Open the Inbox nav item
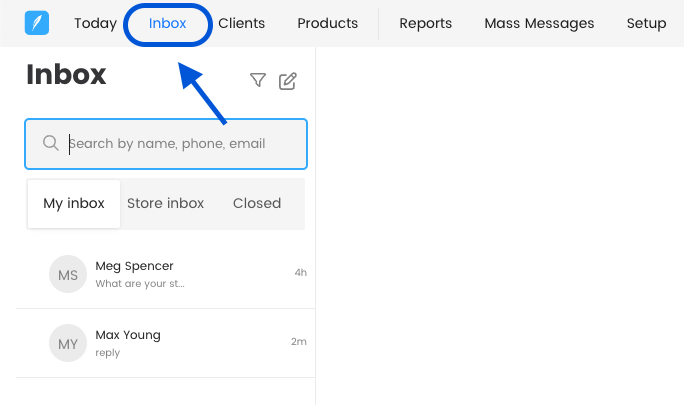The height and width of the screenshot is (405, 684). pyautogui.click(x=167, y=23)
